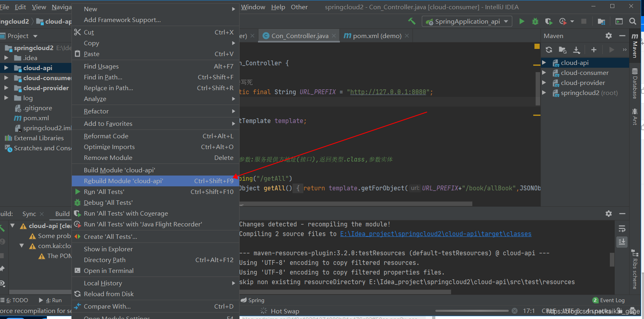The width and height of the screenshot is (644, 319).
Task: Select Compare With... menu entry
Action: tap(155, 306)
